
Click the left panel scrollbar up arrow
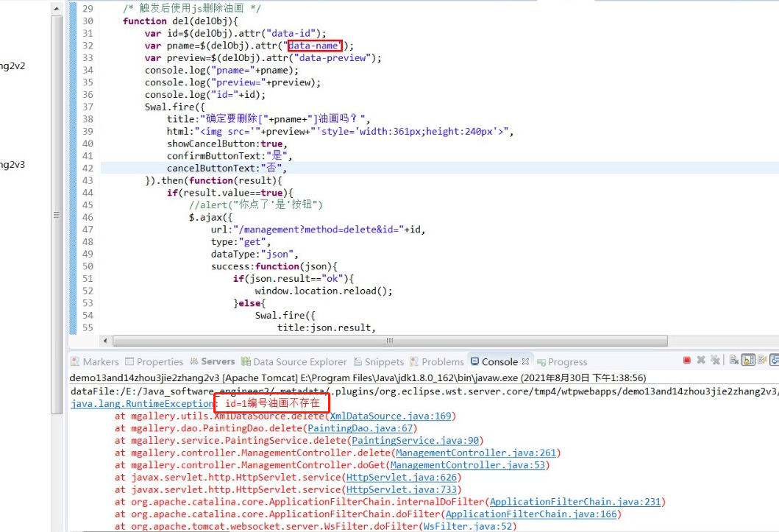click(x=57, y=9)
